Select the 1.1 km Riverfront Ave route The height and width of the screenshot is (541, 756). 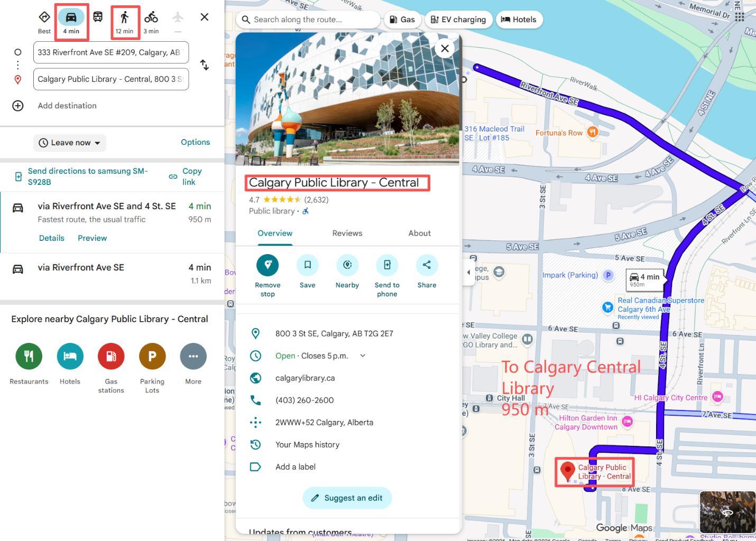click(x=112, y=274)
